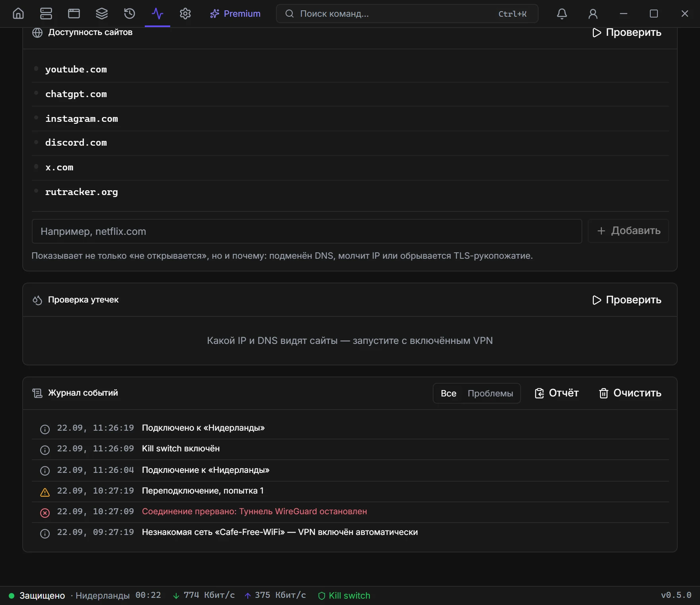This screenshot has height=605, width=700.
Task: Open the layers stack icon
Action: tap(102, 14)
